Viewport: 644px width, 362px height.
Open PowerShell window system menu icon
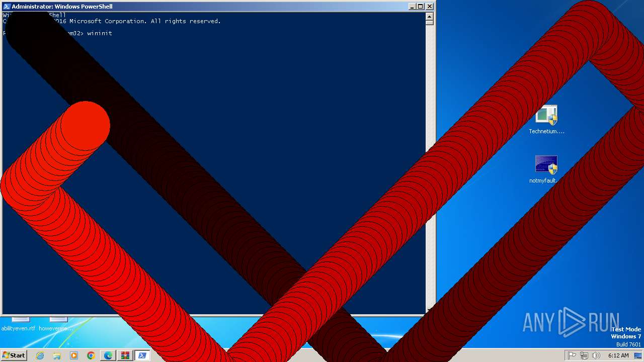tap(7, 7)
